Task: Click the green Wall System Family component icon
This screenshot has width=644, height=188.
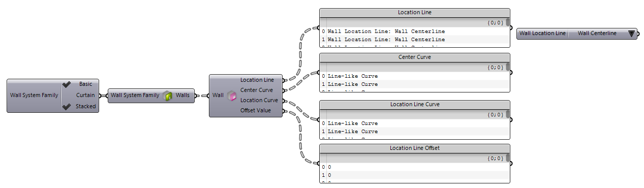Action: pyautogui.click(x=168, y=95)
